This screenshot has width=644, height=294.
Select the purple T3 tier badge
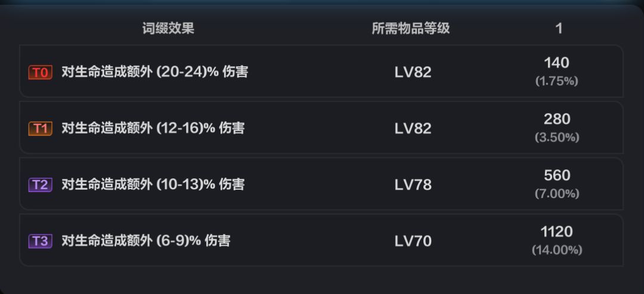coord(40,241)
